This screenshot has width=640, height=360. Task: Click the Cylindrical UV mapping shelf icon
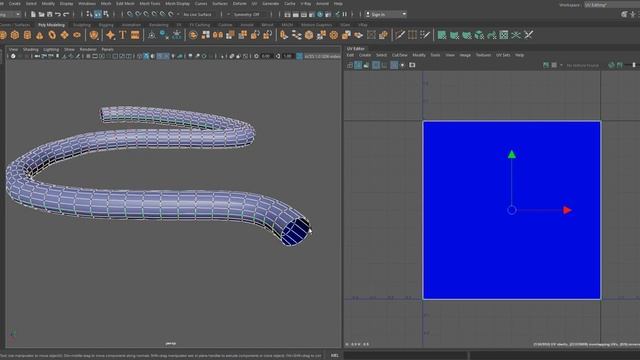(x=454, y=35)
